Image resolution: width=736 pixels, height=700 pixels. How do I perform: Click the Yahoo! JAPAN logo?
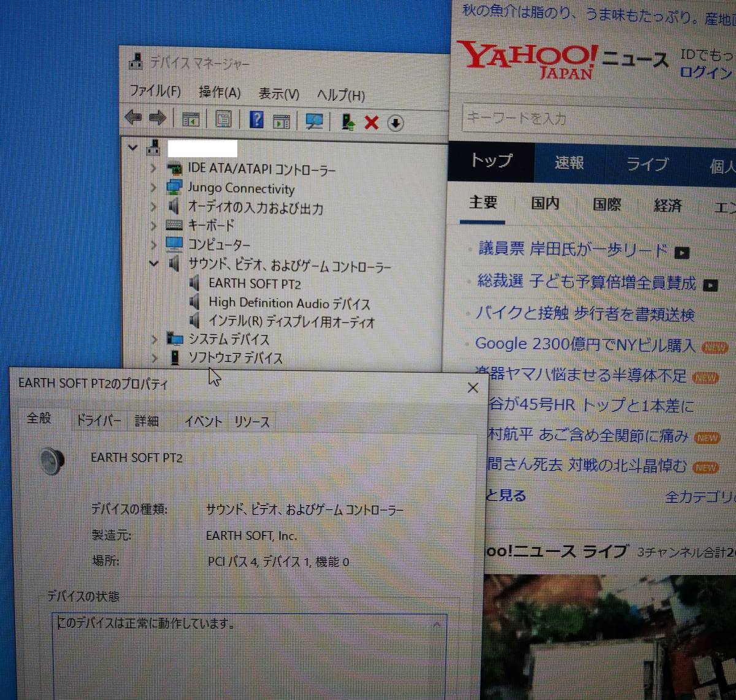(529, 60)
